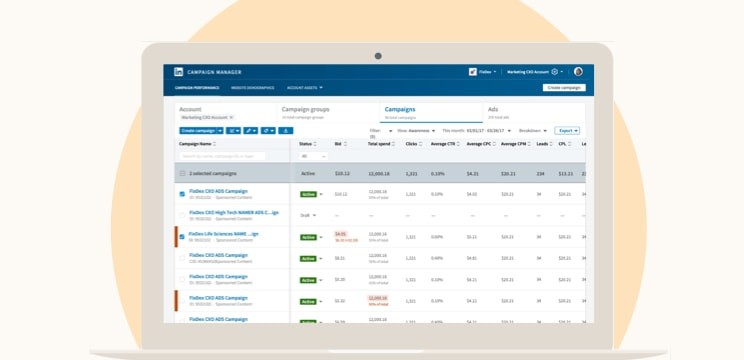The image size is (744, 360).
Task: Click the summary row bid '$10.12'
Action: click(x=342, y=174)
